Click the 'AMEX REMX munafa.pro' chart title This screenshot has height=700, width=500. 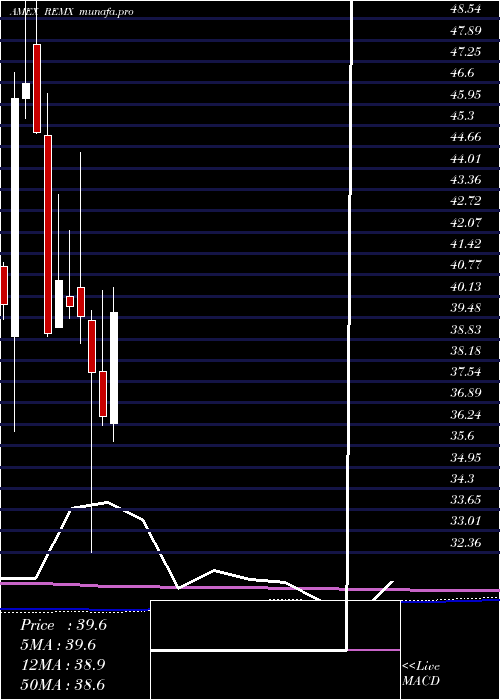[71, 12]
